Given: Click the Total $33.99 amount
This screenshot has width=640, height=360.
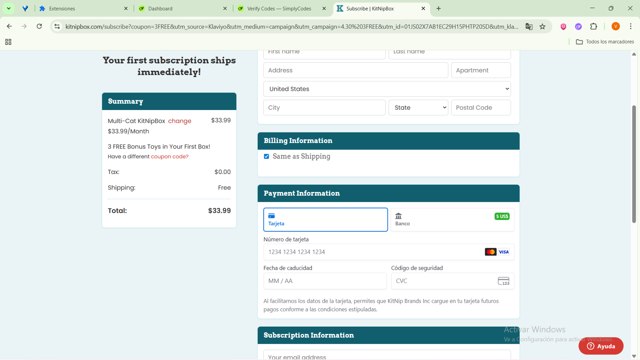Looking at the screenshot, I should 220,211.
